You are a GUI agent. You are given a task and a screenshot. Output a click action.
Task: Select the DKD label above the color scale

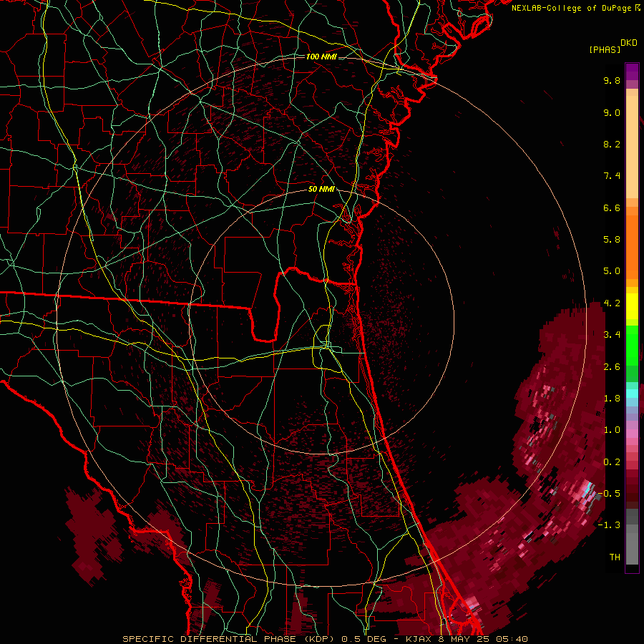pyautogui.click(x=629, y=43)
